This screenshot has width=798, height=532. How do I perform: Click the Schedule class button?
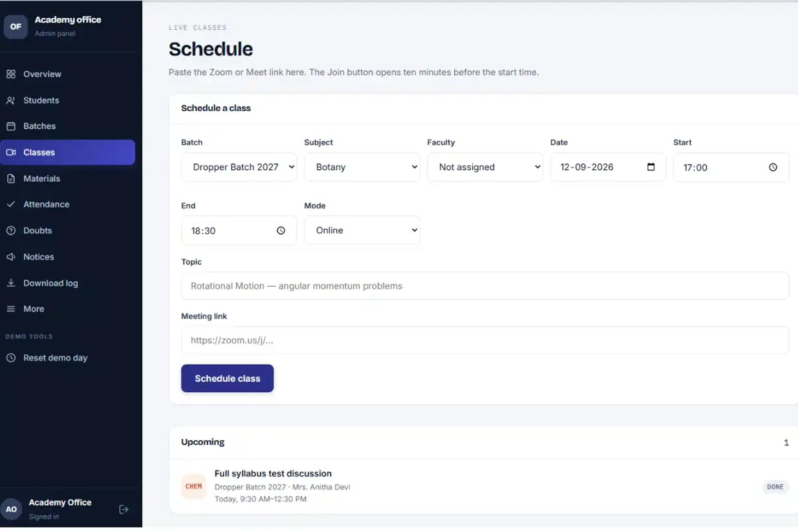tap(227, 379)
